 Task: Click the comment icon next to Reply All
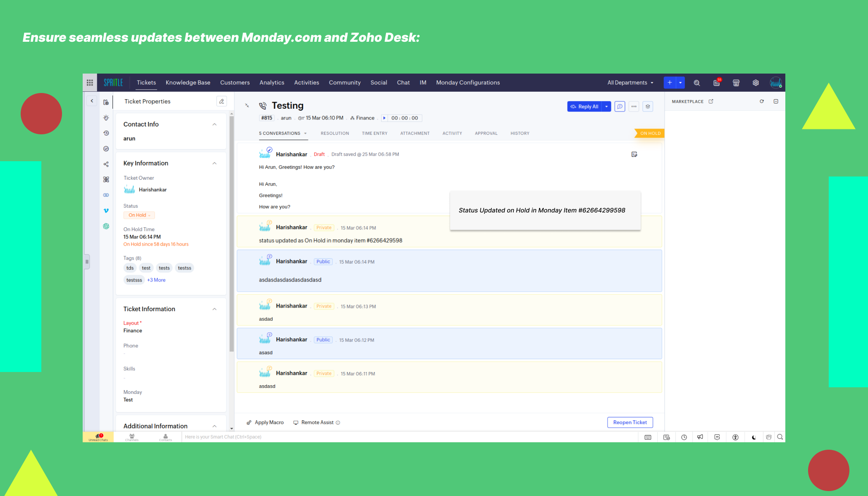pos(620,107)
